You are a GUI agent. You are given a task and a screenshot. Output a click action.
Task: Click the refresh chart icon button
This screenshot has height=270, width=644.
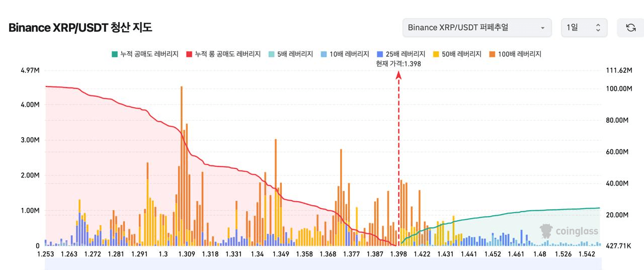point(630,28)
